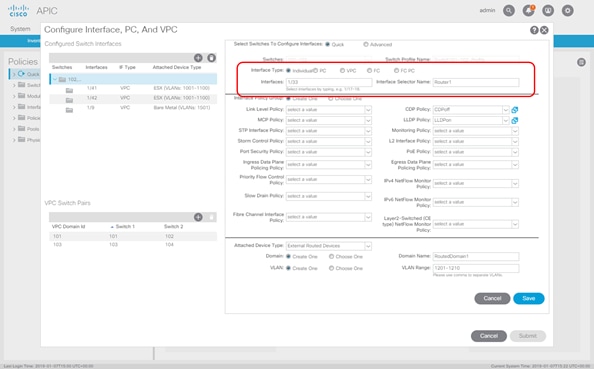
Task: Open the settings gear icon in the header
Action: pos(567,11)
